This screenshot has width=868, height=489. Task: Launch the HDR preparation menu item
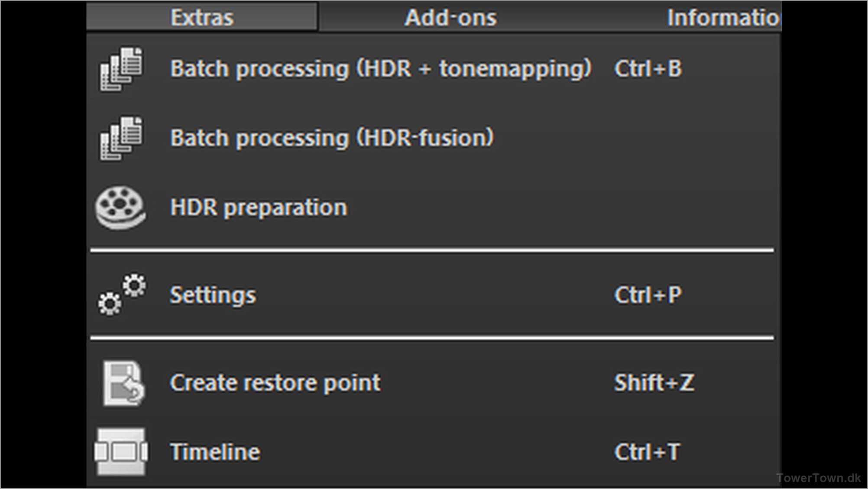click(259, 207)
